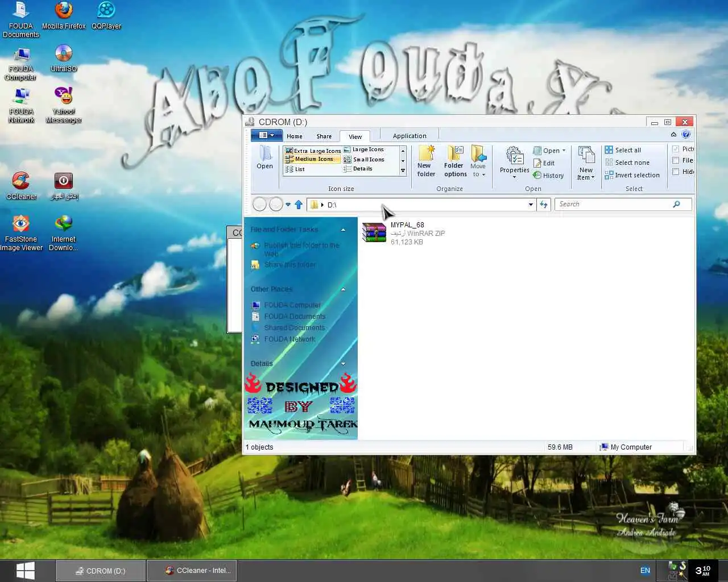The height and width of the screenshot is (582, 728).
Task: Select Medium Icons view
Action: click(x=313, y=159)
